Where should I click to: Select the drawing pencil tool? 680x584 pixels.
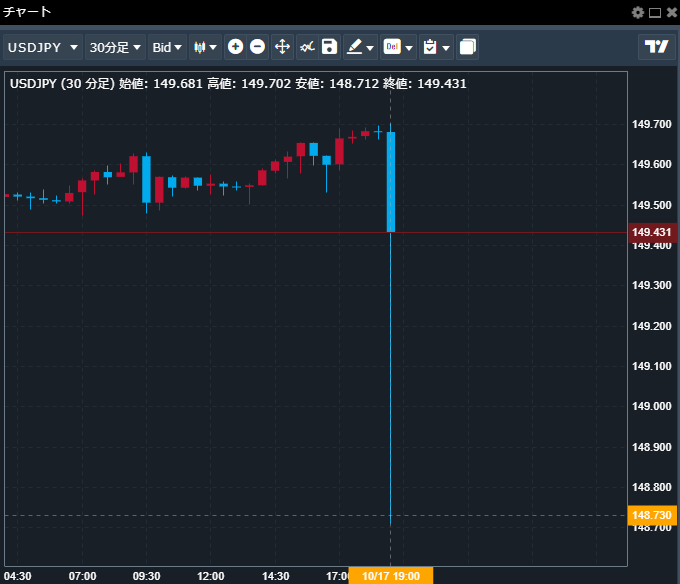point(354,47)
